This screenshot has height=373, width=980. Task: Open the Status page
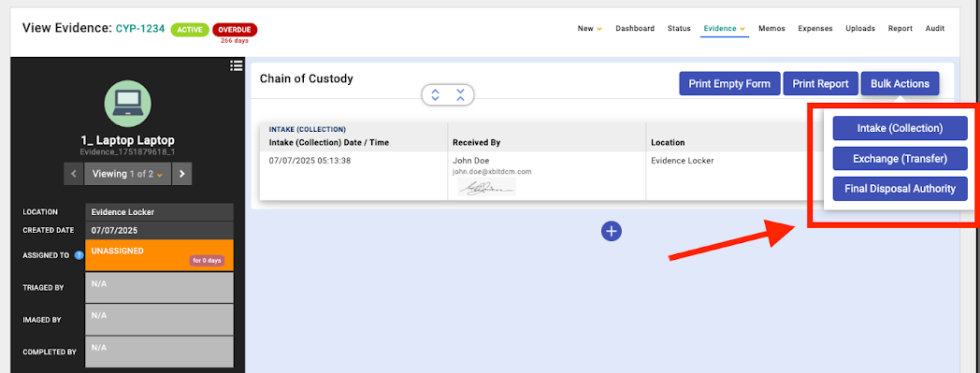point(679,28)
